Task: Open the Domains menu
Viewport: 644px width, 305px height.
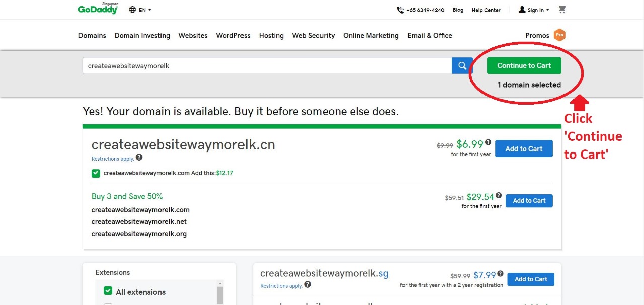Action: click(92, 36)
